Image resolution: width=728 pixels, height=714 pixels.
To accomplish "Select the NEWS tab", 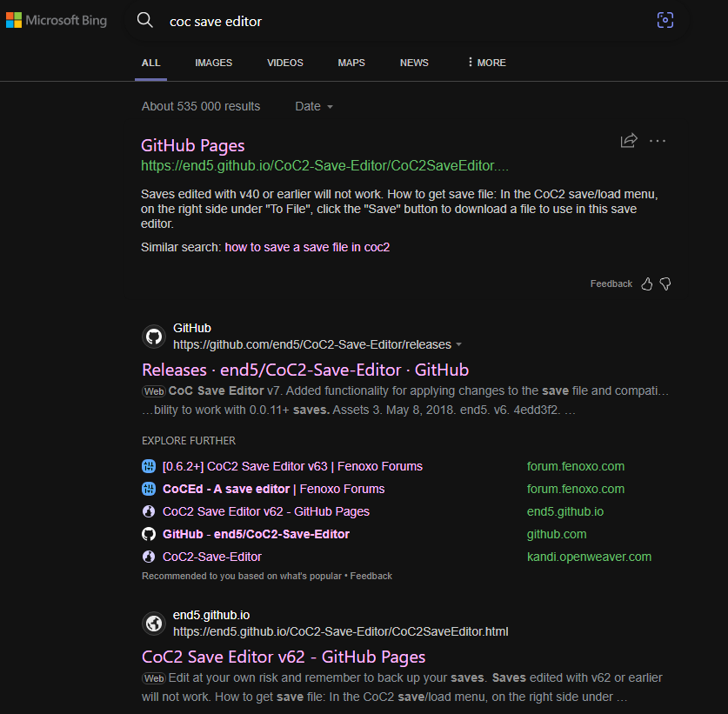I will (414, 63).
